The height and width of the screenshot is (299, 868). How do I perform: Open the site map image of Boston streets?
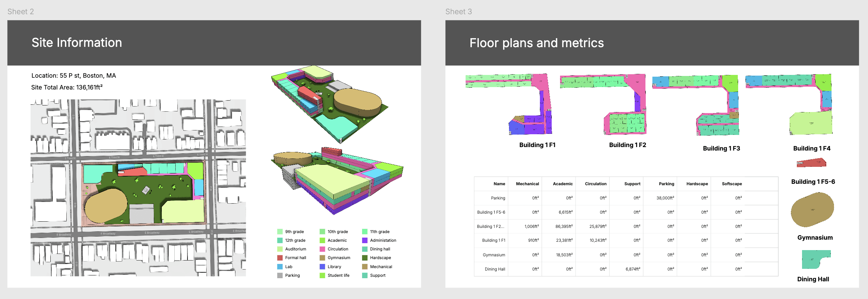click(x=138, y=188)
